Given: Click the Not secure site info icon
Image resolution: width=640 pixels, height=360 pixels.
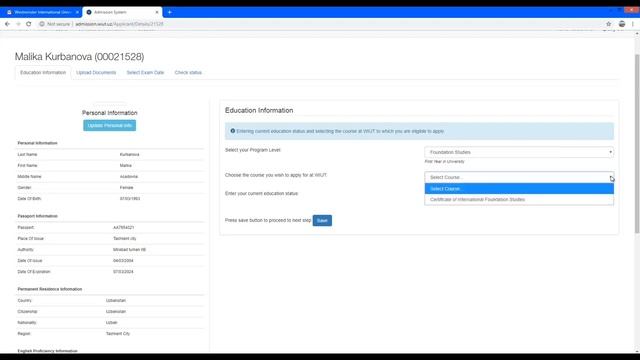Looking at the screenshot, I should click(x=42, y=24).
